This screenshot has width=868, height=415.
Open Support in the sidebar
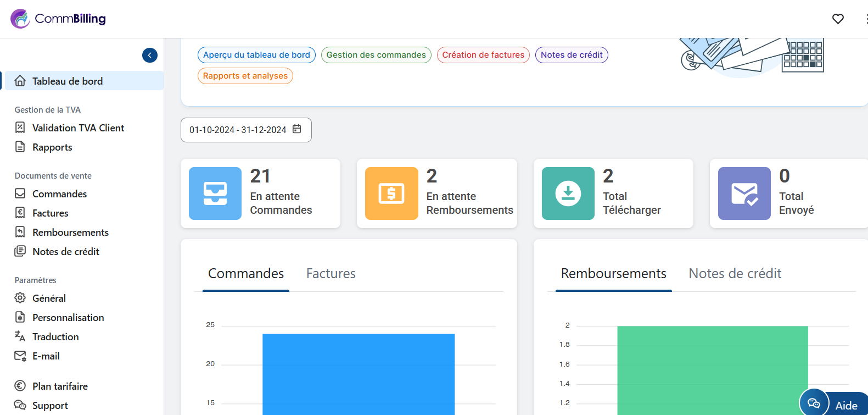(x=50, y=405)
